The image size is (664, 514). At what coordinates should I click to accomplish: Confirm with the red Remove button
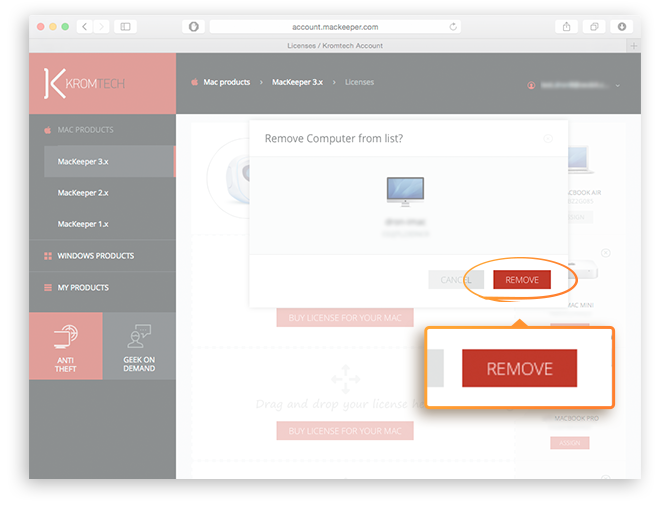tap(522, 280)
